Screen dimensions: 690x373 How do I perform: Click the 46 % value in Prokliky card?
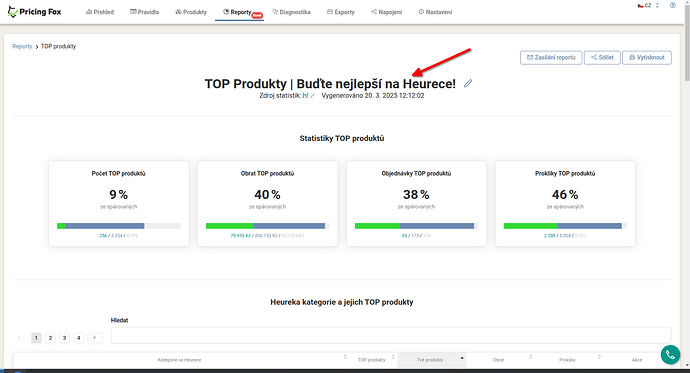point(565,194)
